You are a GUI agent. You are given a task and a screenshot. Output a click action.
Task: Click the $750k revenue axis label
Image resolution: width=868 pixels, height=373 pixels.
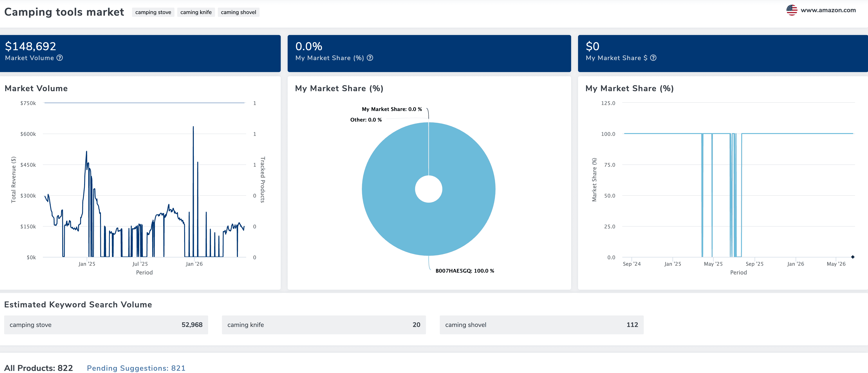click(x=28, y=103)
